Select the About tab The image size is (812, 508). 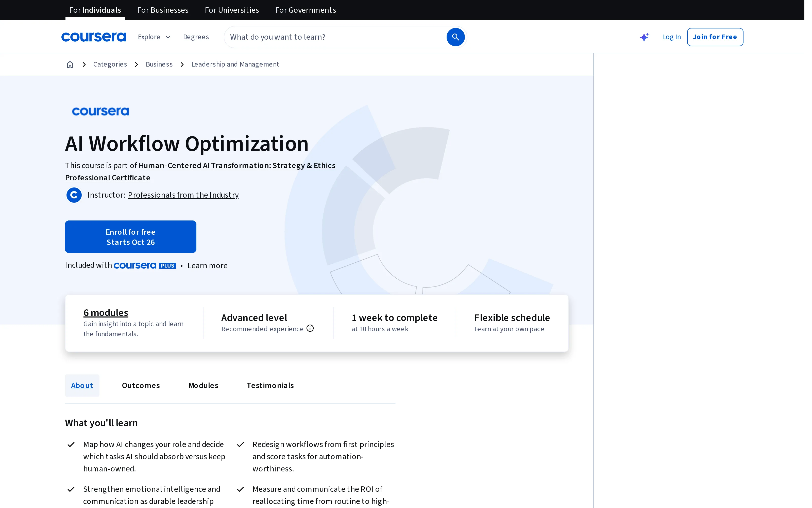coord(82,385)
